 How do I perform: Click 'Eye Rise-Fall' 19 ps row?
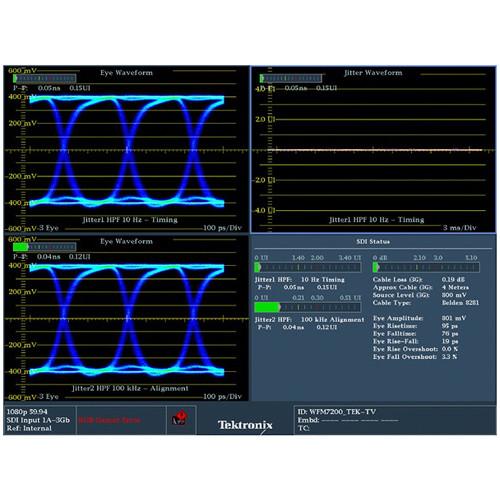[x=415, y=341]
